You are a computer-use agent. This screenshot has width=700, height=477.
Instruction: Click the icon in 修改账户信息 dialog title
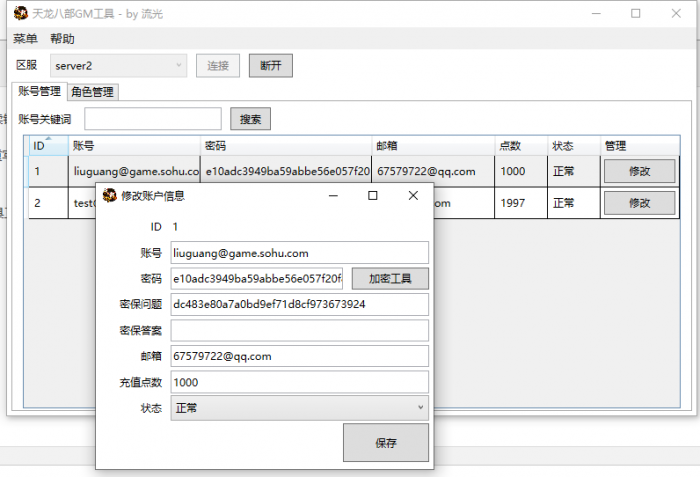pos(109,195)
